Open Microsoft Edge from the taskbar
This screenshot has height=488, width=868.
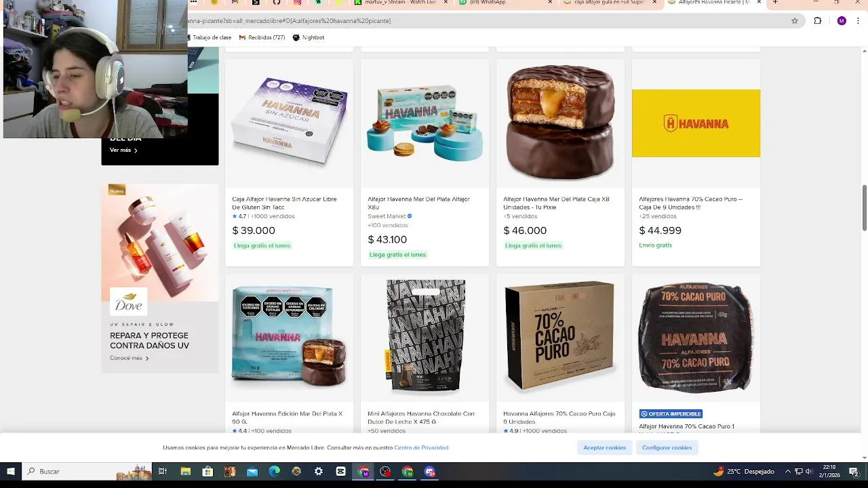pos(274,472)
